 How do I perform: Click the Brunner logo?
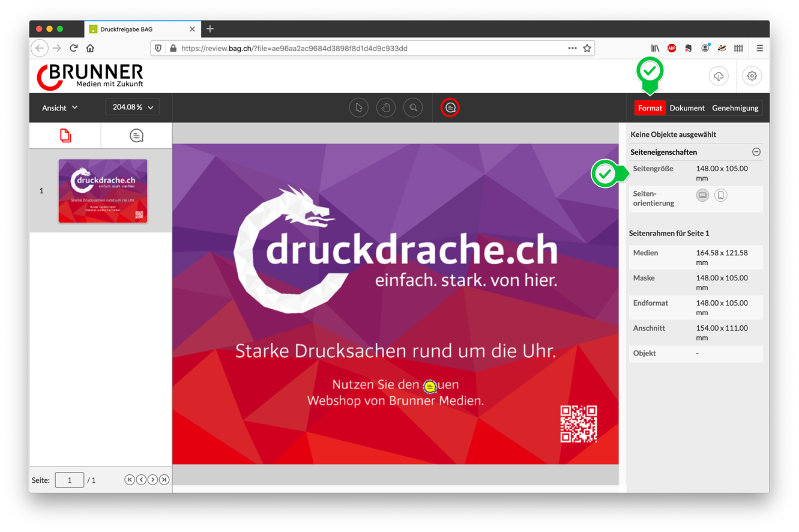90,76
